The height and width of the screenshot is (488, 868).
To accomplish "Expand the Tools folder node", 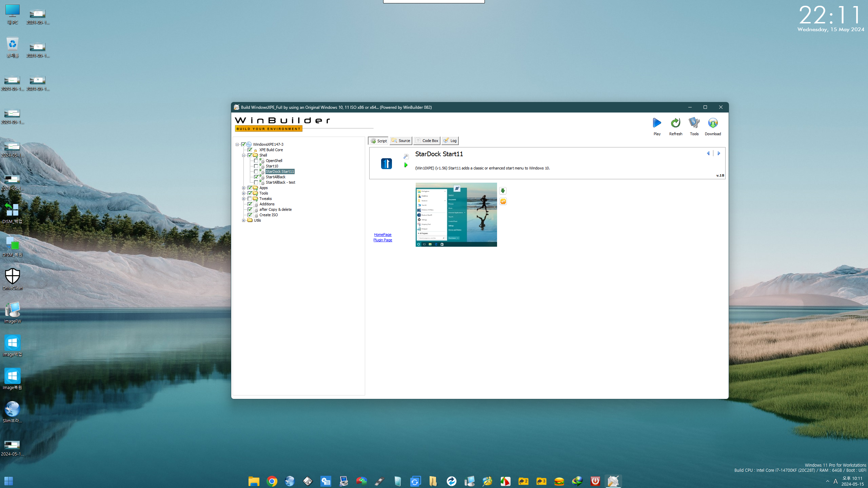I will [244, 193].
